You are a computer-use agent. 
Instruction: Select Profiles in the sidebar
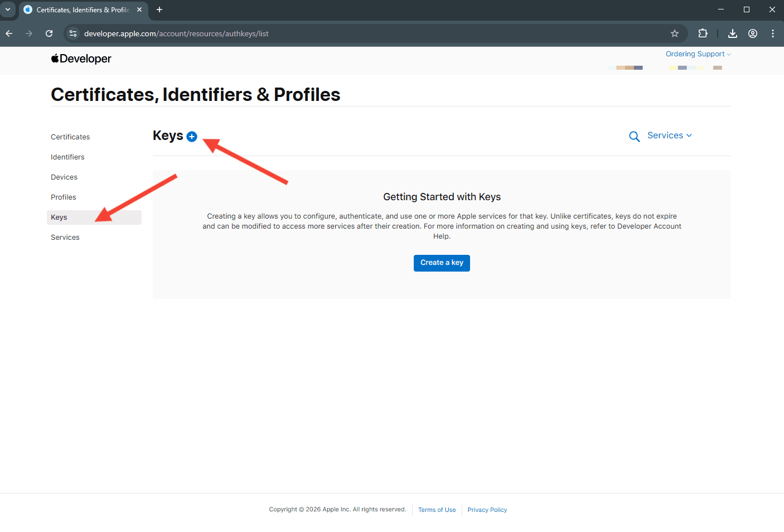tap(64, 197)
